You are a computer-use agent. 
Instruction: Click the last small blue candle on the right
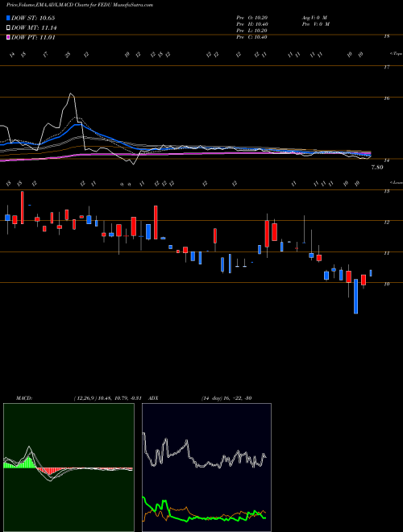click(x=371, y=273)
